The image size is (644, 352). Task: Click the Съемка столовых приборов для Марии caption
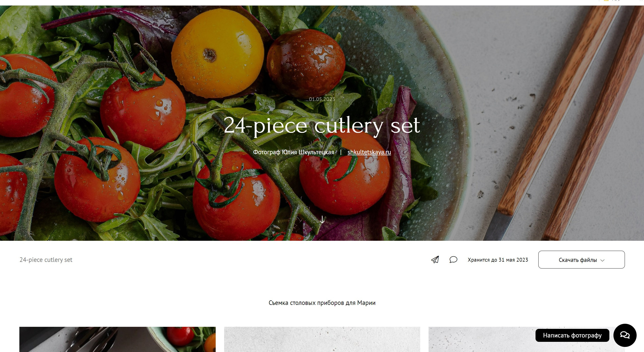point(322,303)
